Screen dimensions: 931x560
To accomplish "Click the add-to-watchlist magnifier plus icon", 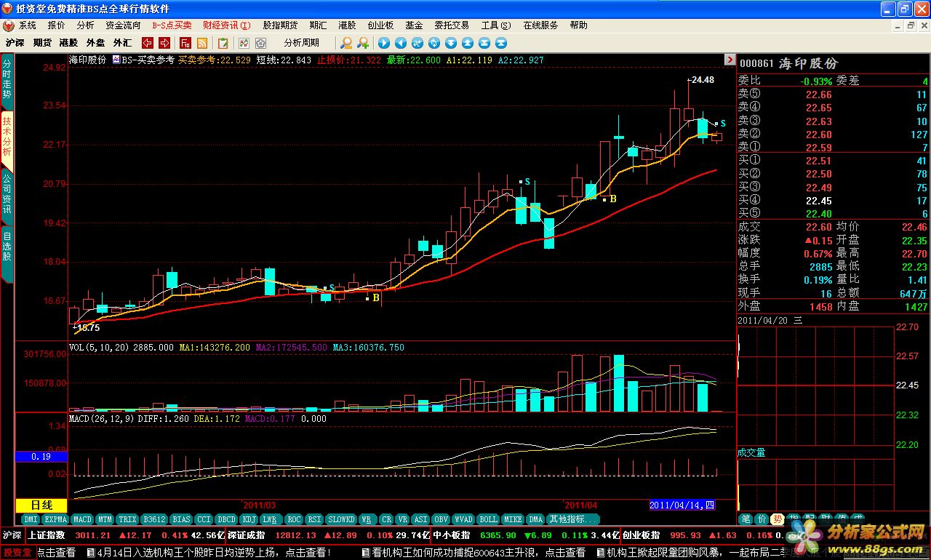I will coord(363,43).
